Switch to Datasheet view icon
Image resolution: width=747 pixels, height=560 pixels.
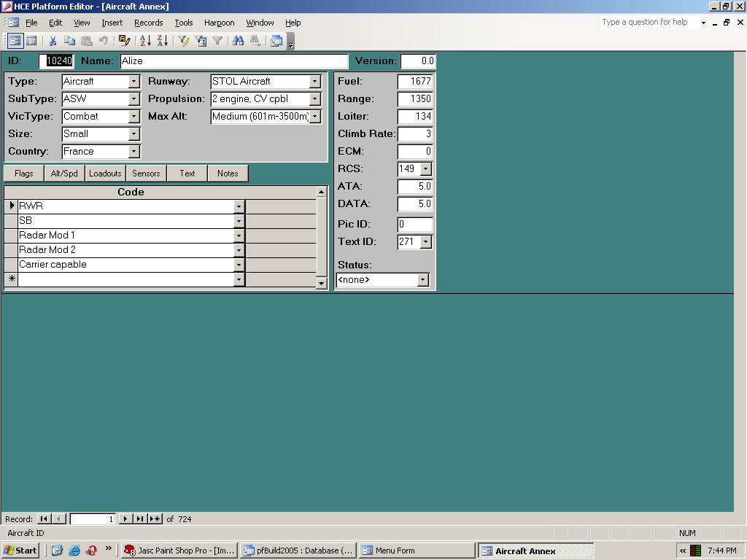click(31, 41)
